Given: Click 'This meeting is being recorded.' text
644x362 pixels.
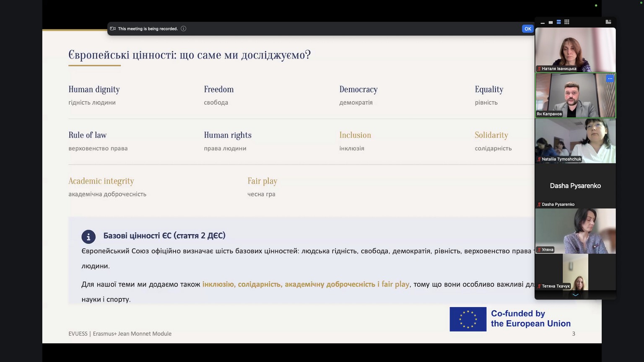Looking at the screenshot, I should pos(148,29).
